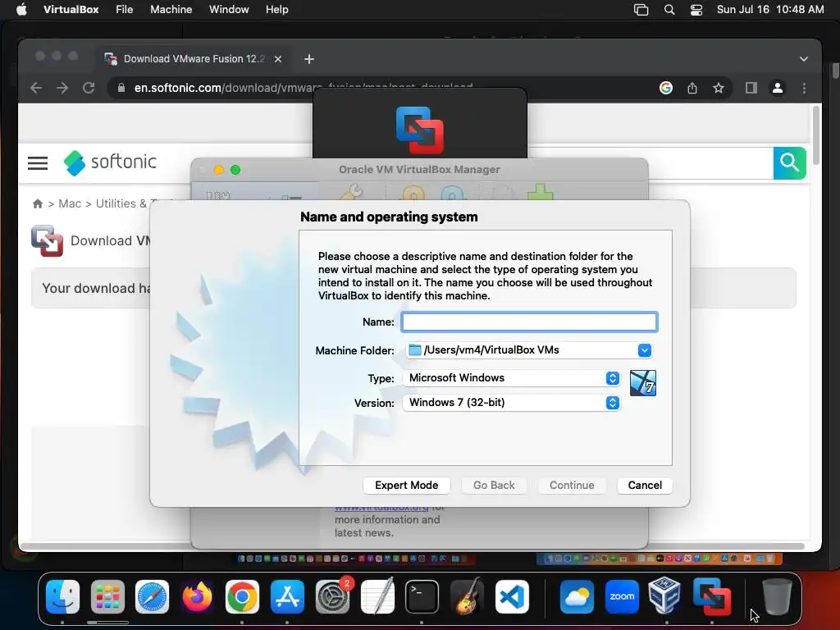Open the Chrome three-dot menu
This screenshot has height=630, width=840.
(804, 88)
